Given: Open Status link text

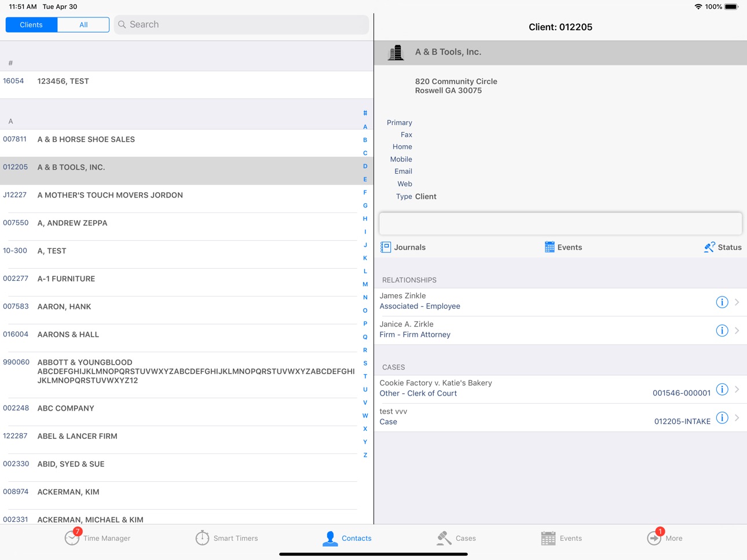Looking at the screenshot, I should pos(730,247).
